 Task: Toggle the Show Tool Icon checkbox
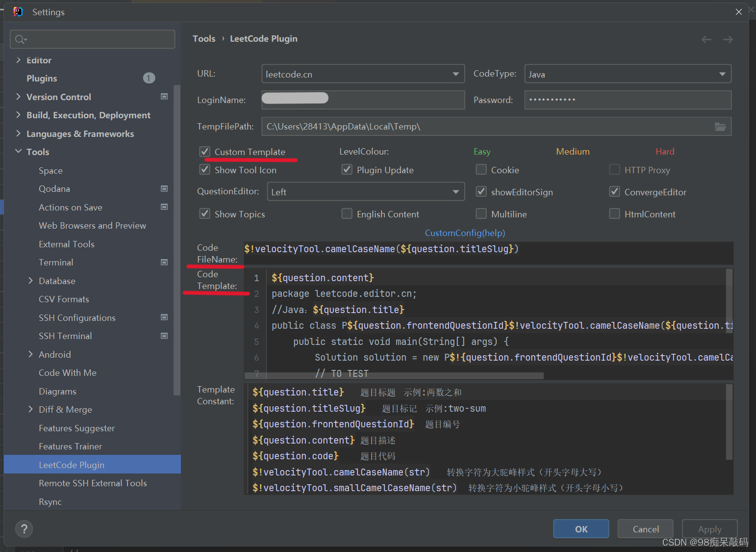(x=205, y=170)
